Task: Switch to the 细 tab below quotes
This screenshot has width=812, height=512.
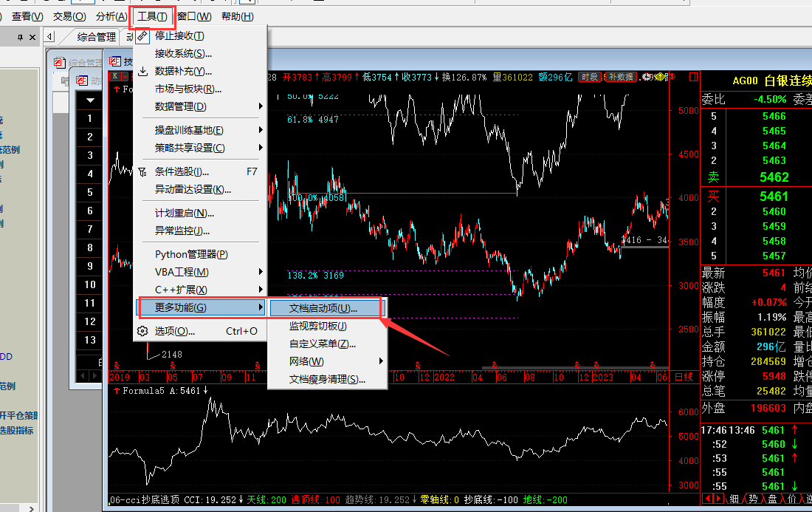Action: click(x=734, y=499)
